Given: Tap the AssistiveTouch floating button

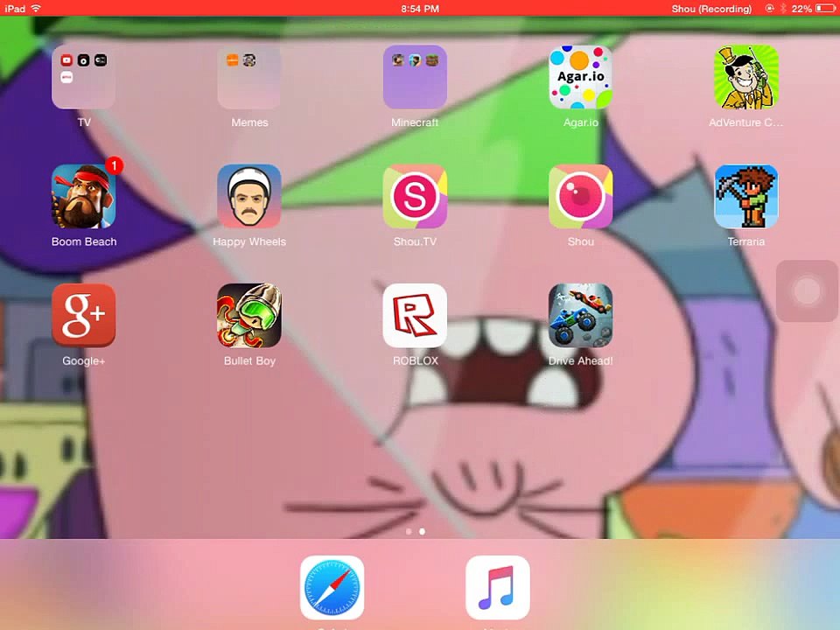Looking at the screenshot, I should [807, 290].
